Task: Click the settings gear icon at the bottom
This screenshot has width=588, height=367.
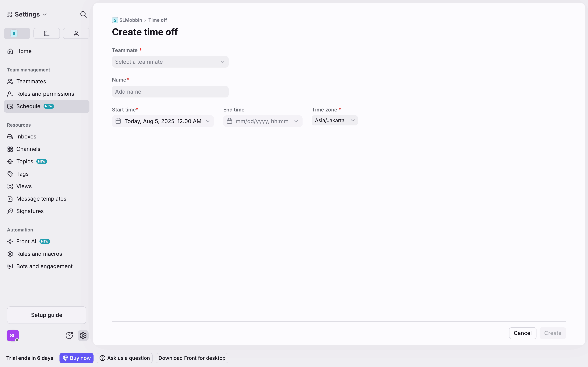Action: tap(83, 336)
